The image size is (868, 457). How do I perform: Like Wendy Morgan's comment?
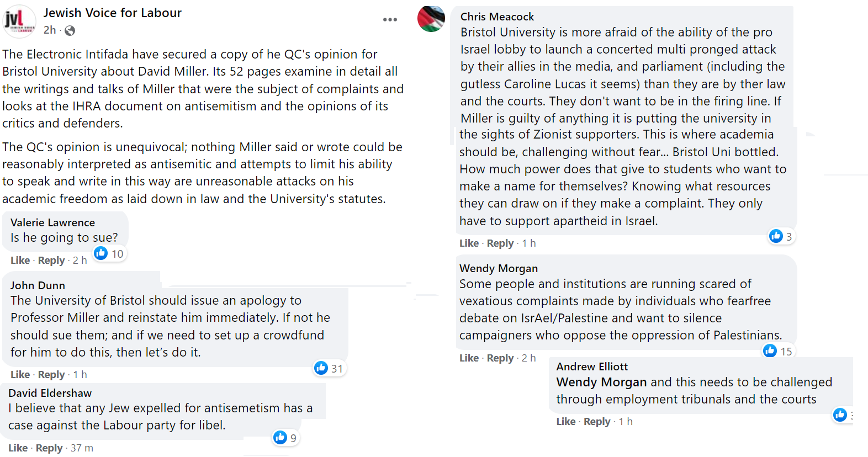coord(469,358)
